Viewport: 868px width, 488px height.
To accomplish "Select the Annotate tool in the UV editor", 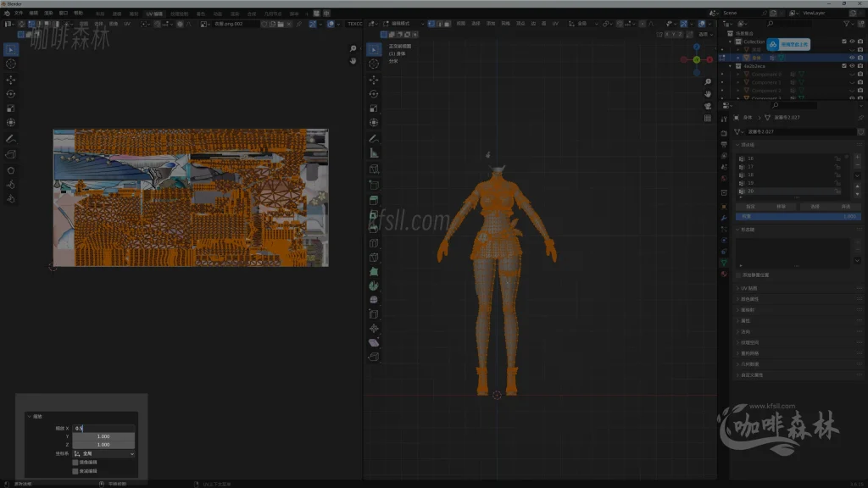I will pyautogui.click(x=10, y=139).
